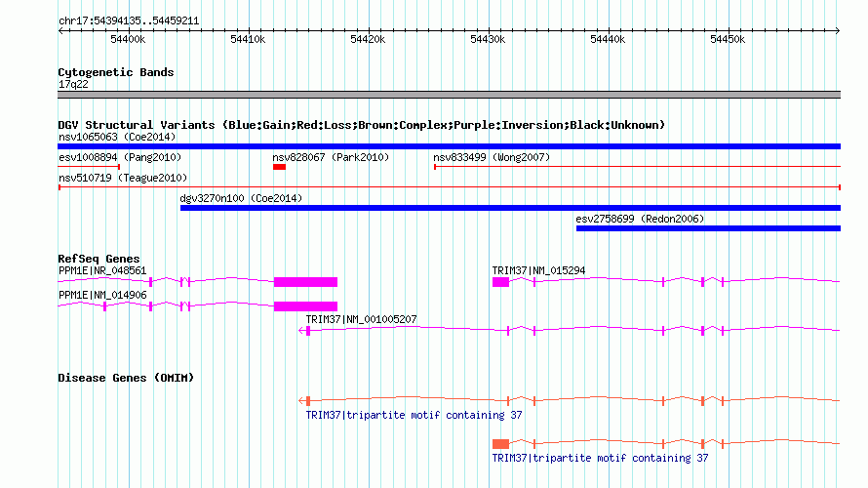The image size is (868, 488).
Task: Click the 54420k ruler tick label
Action: [368, 39]
